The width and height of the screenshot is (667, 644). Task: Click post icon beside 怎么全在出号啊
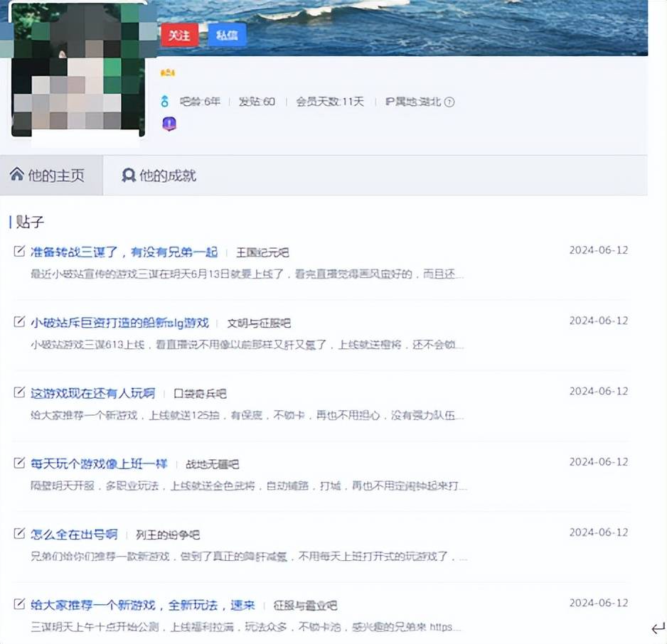click(x=19, y=533)
